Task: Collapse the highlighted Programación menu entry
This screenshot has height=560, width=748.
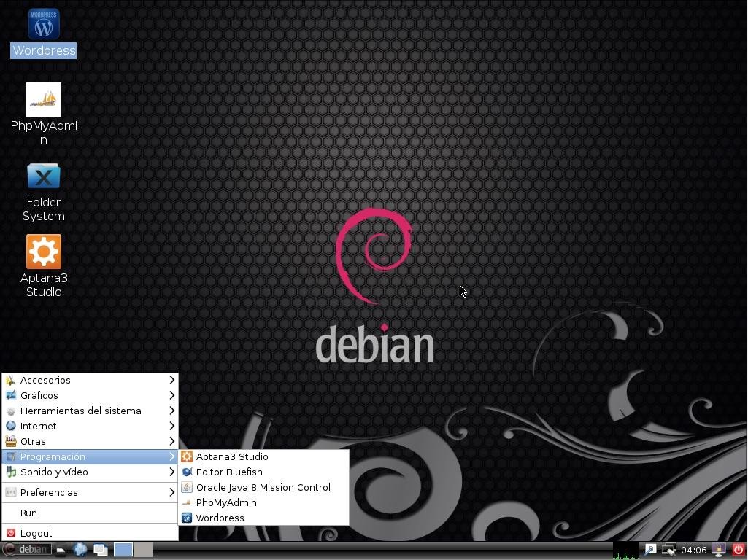Action: coord(90,456)
